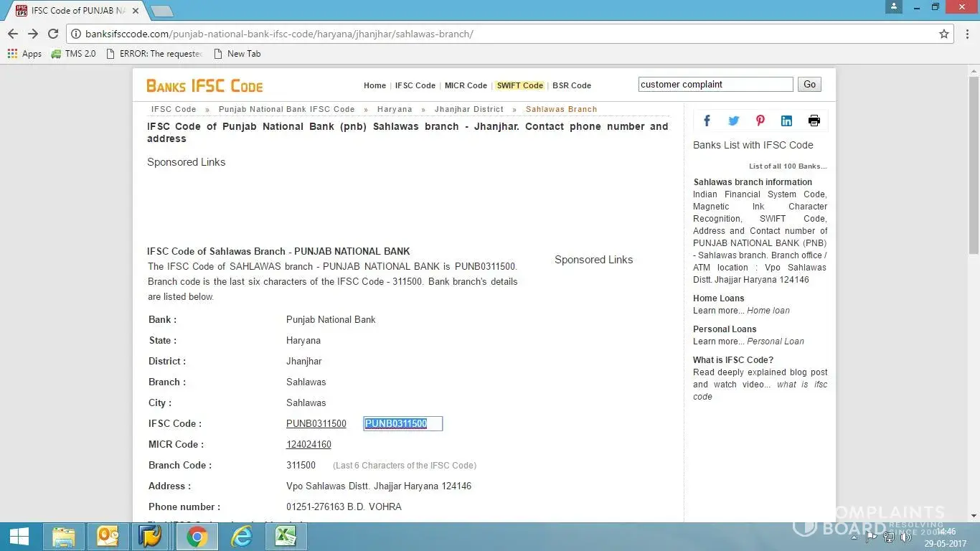The width and height of the screenshot is (980, 551).
Task: Share page on Facebook icon
Action: tap(707, 121)
